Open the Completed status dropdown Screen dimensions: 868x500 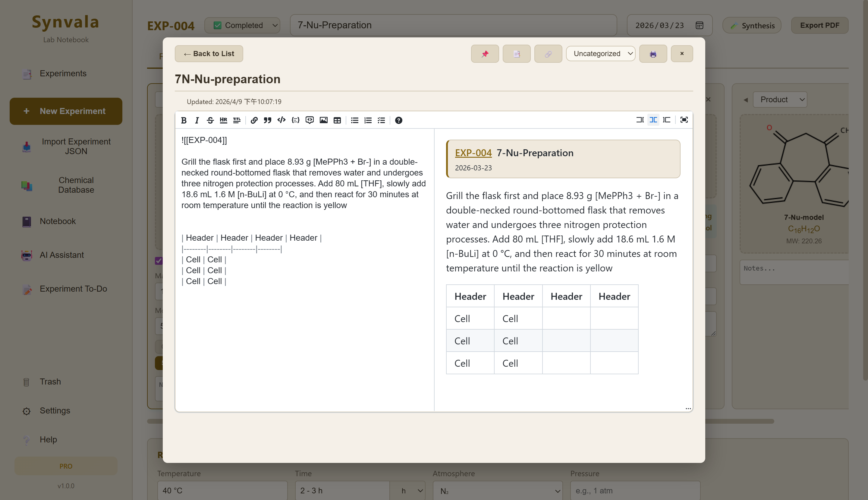(x=242, y=25)
